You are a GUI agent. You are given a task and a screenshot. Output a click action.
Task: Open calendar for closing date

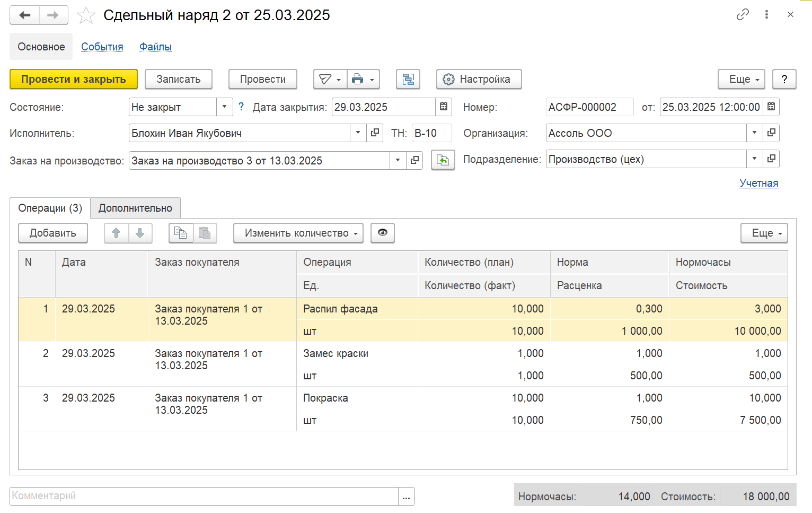point(444,107)
